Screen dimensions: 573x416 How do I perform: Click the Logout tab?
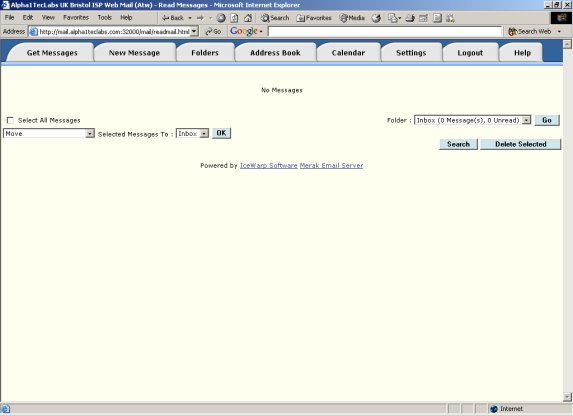point(470,53)
